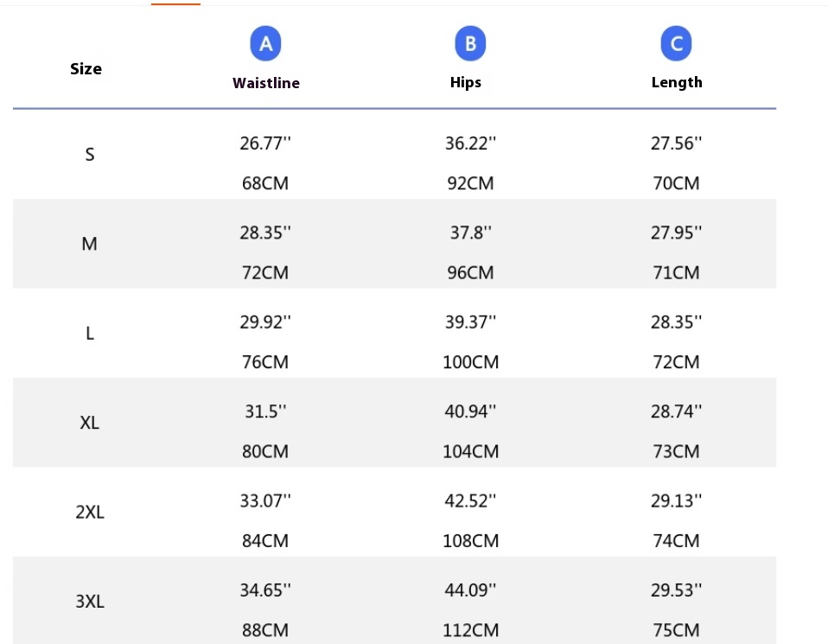The height and width of the screenshot is (644, 828).
Task: Click the 31.5'' waistline value
Action: coord(265,411)
